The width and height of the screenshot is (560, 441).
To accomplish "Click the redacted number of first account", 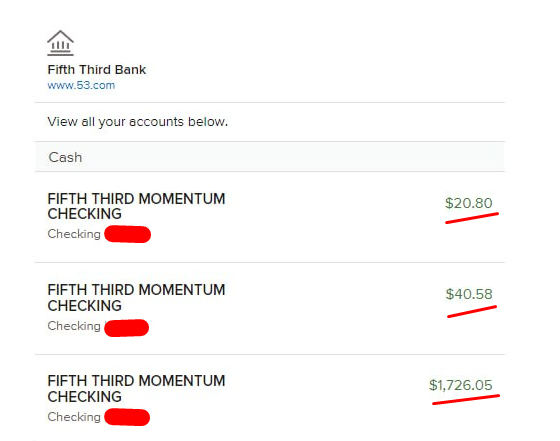I will click(x=128, y=234).
